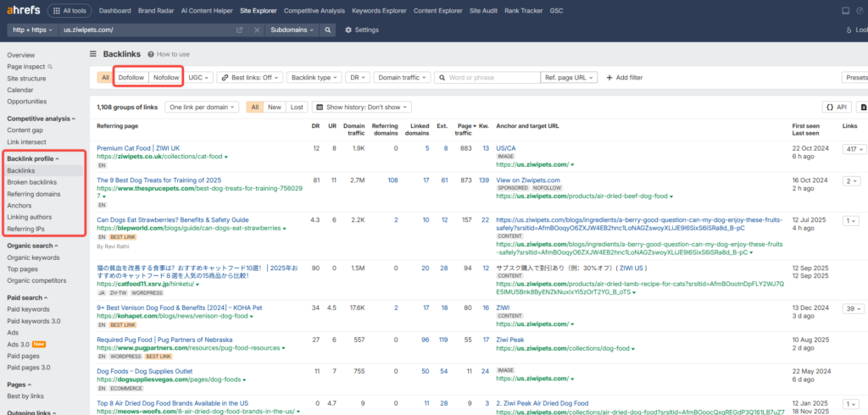Open Keywords Explorer in top navigation

pyautogui.click(x=379, y=10)
